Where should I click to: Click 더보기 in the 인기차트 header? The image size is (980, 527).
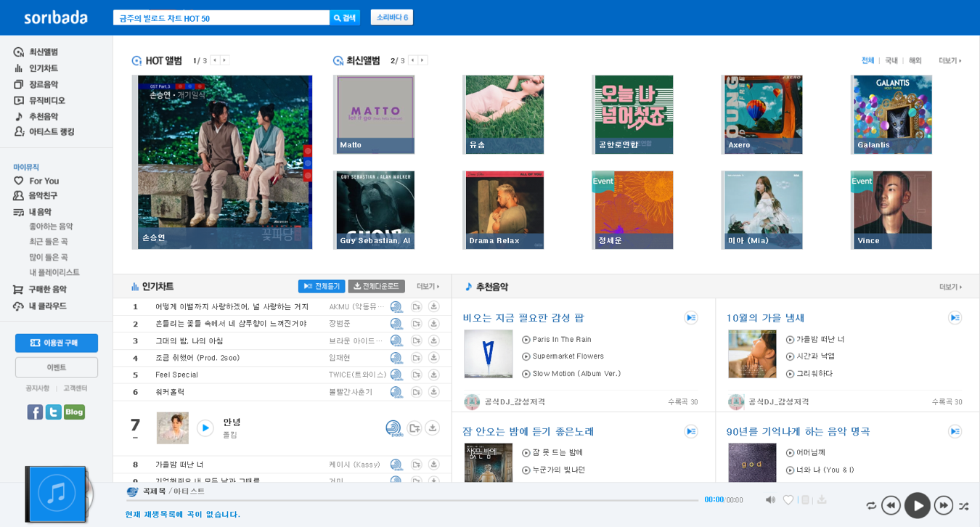coord(428,286)
